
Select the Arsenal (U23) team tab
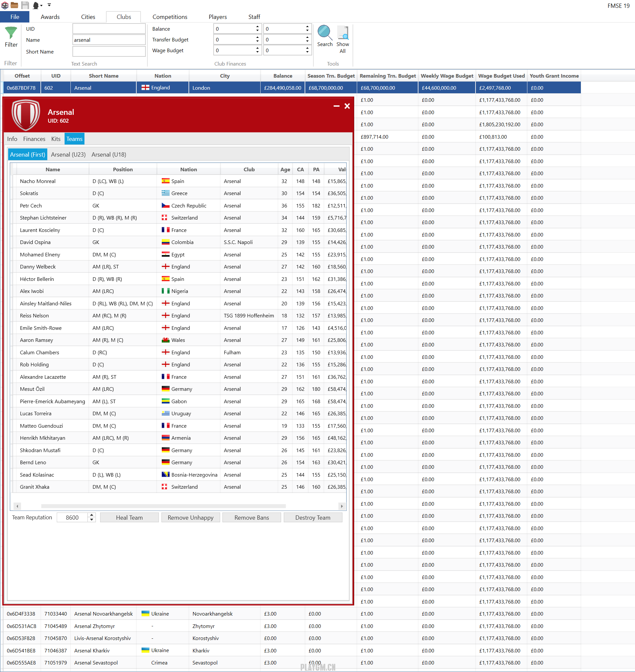[68, 154]
